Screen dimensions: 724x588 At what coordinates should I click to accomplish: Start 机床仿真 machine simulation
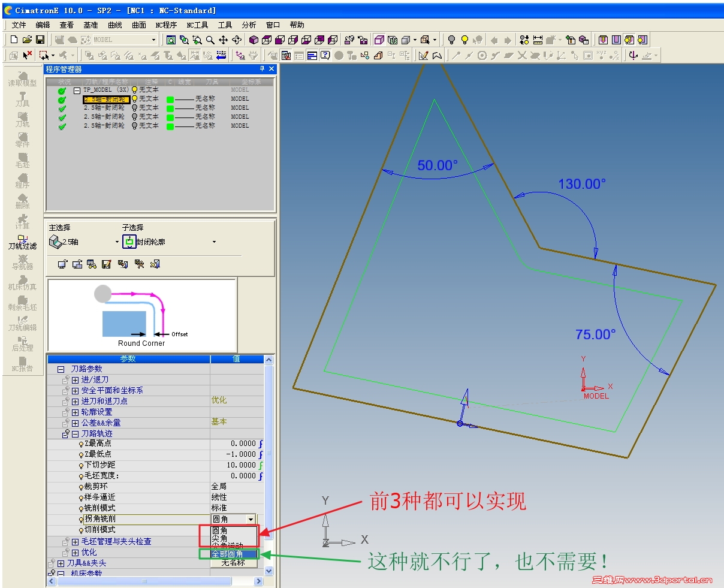coord(22,282)
